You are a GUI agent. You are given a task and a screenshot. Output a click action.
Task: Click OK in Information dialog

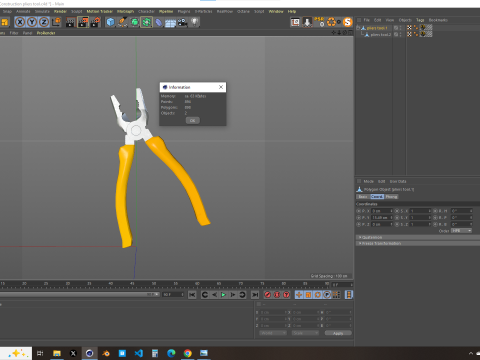point(193,120)
